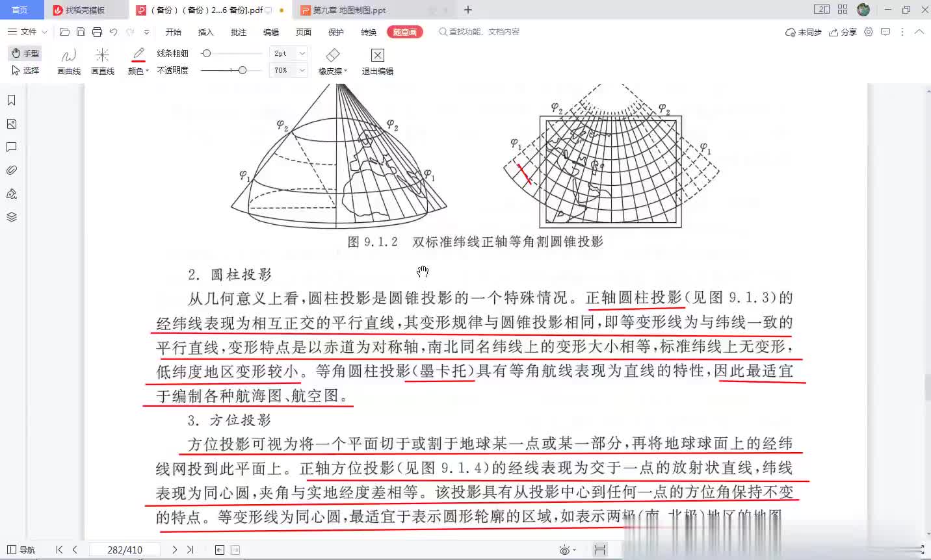Open the layers icon in left sidebar
931x560 pixels.
point(11,217)
